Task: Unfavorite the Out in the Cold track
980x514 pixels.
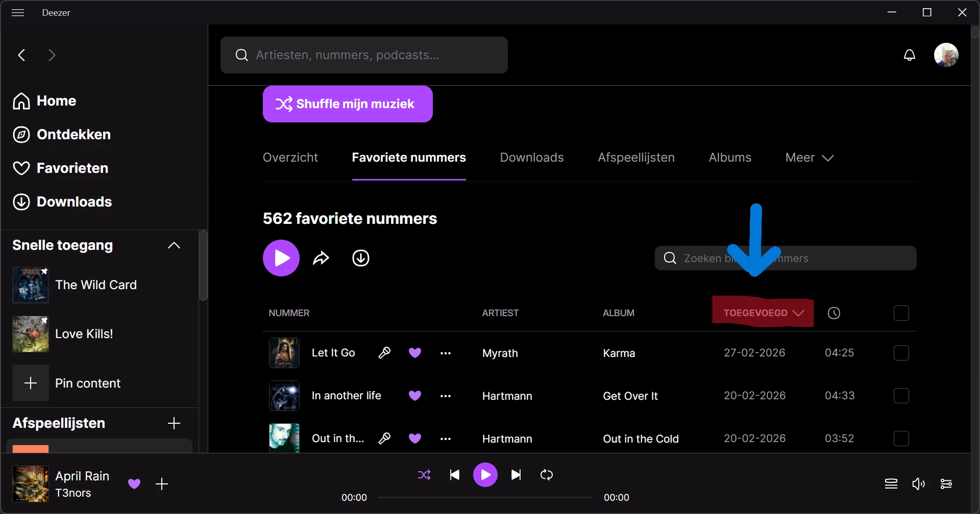Action: [x=415, y=439]
